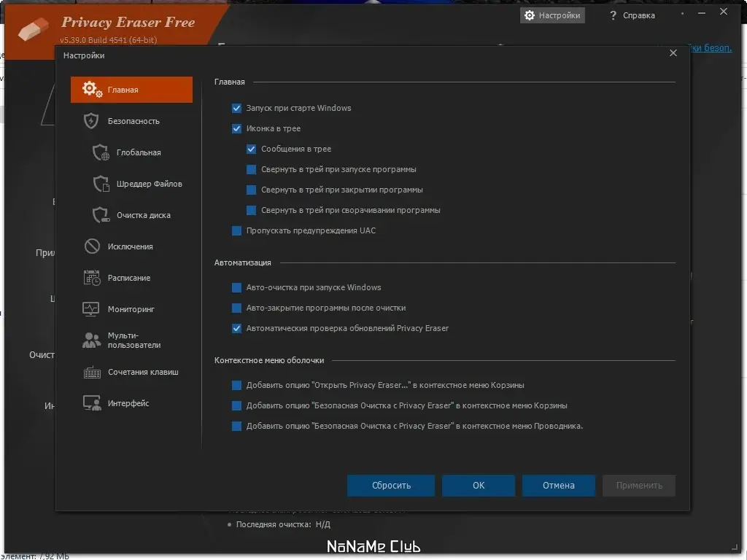The height and width of the screenshot is (560, 747).
Task: Click the prohibition icon for Исключения
Action: 92,246
